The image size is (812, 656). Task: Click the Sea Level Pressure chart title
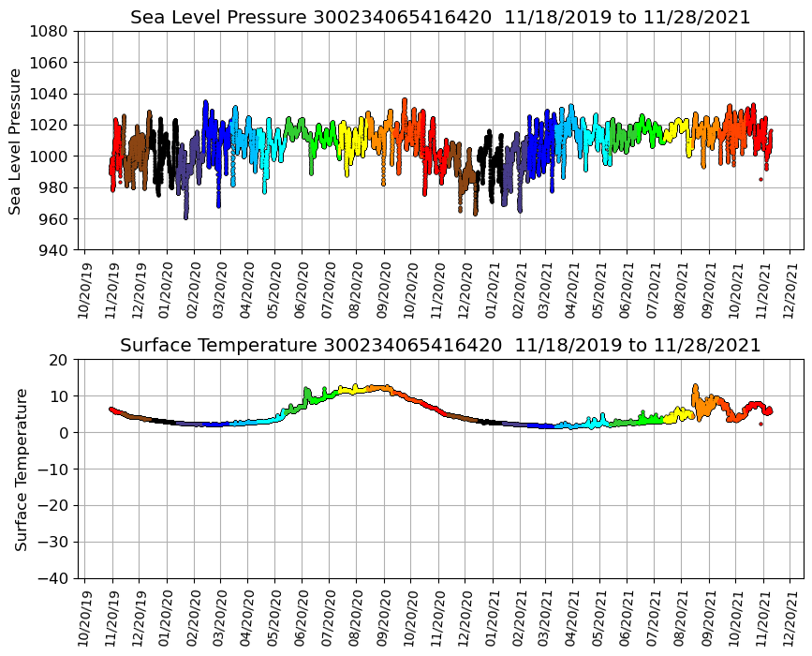point(440,18)
